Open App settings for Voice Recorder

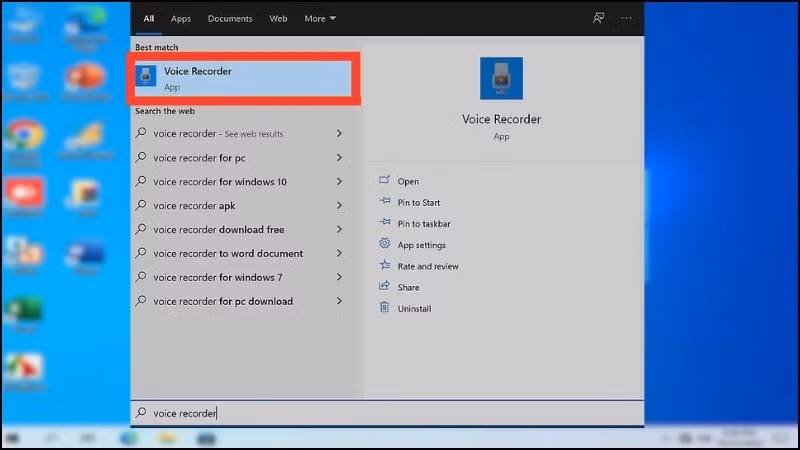point(421,245)
